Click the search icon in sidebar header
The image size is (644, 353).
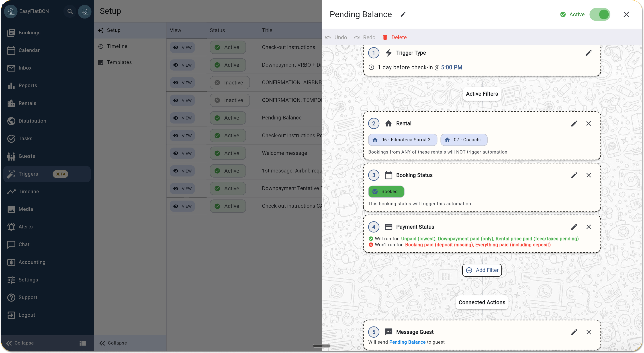coord(70,12)
